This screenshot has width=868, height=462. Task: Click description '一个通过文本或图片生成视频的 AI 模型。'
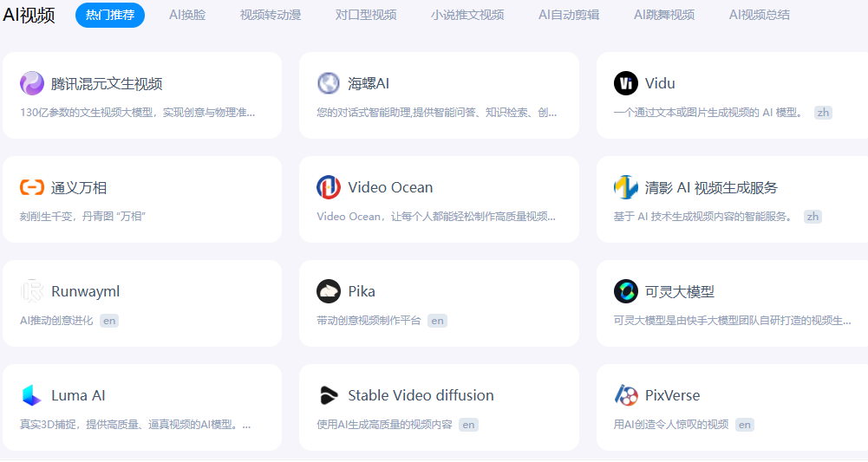coord(708,113)
